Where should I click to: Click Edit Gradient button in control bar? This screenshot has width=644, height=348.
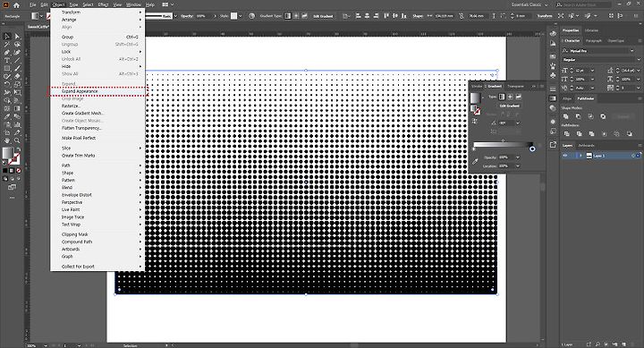click(x=323, y=16)
